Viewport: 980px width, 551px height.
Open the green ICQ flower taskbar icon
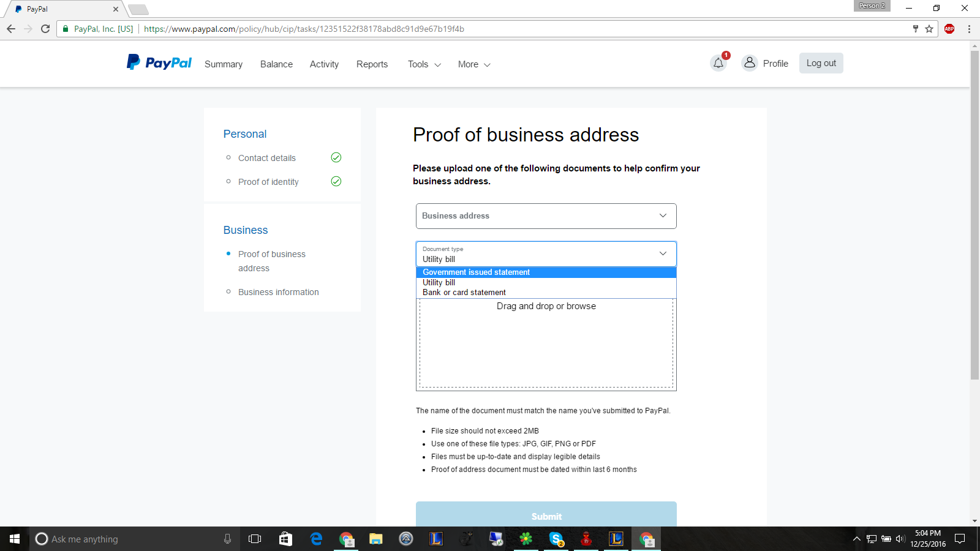526,539
